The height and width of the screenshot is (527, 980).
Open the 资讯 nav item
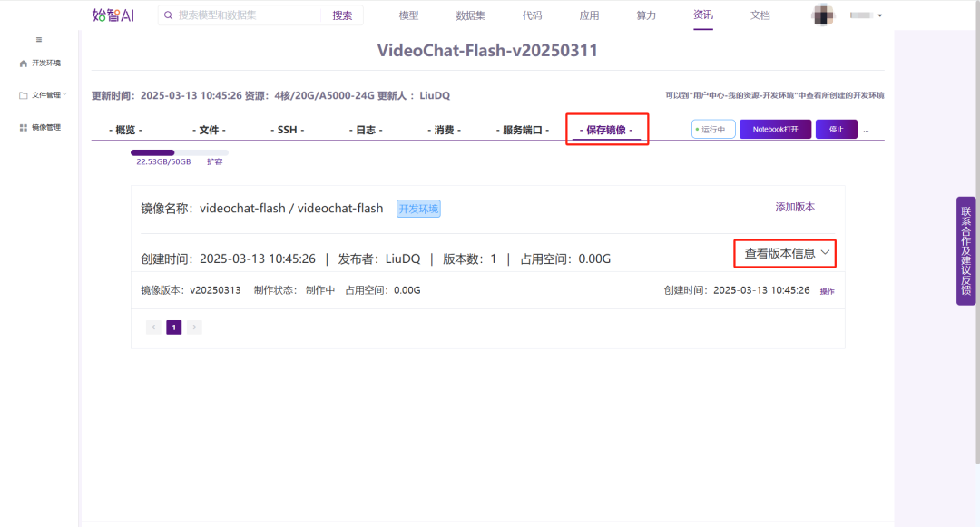pos(703,15)
